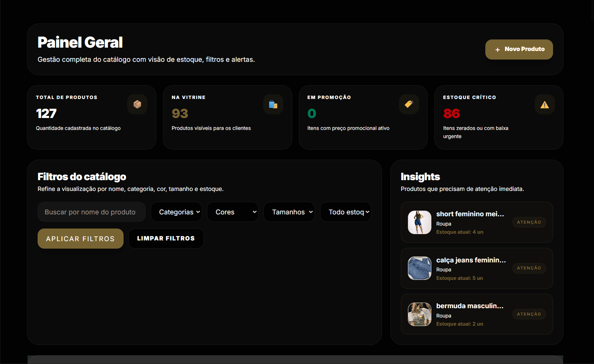Open the Cores filter dropdown
Screen dimensions: 594x364
(x=233, y=212)
